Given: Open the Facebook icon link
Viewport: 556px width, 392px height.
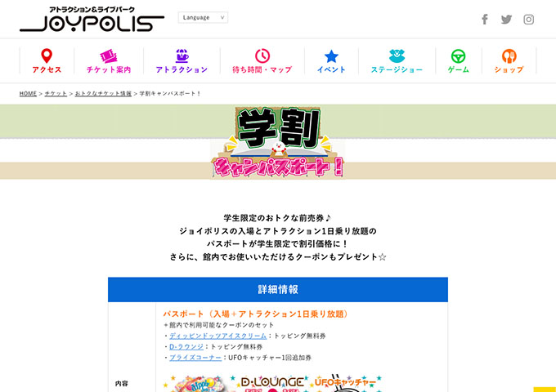Looking at the screenshot, I should click(484, 19).
